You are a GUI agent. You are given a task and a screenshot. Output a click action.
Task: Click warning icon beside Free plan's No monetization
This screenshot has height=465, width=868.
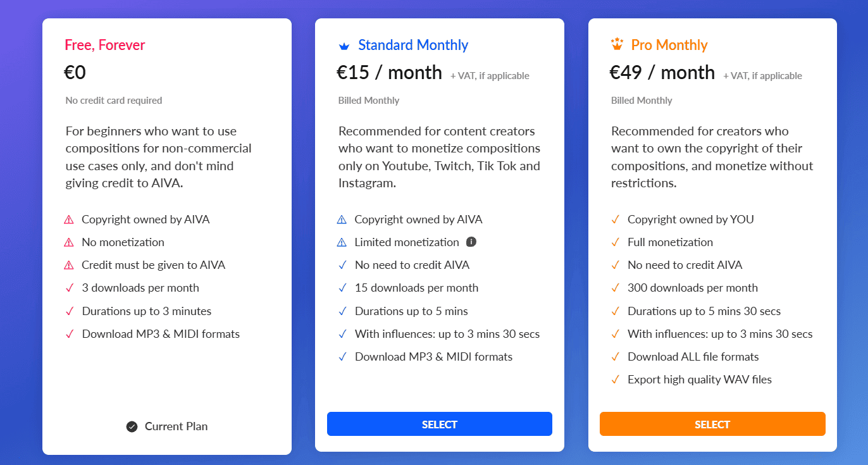pos(69,242)
